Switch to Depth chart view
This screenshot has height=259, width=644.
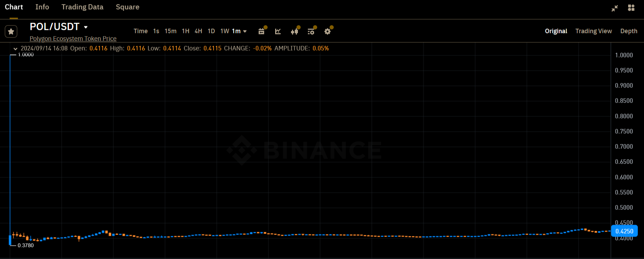tap(629, 31)
